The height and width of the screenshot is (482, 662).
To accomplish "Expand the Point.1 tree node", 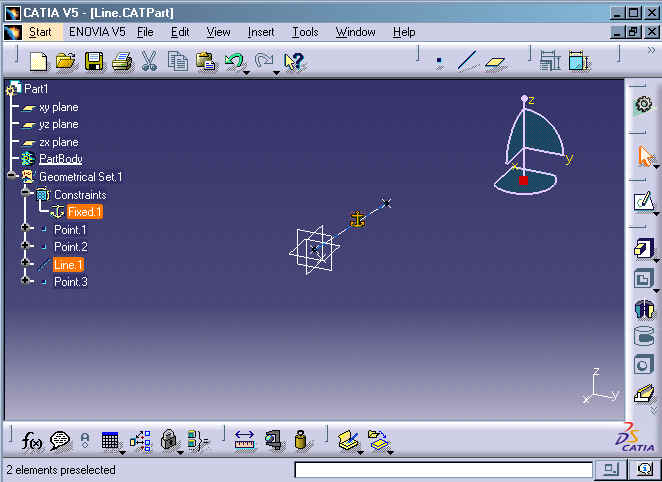I will [x=25, y=228].
